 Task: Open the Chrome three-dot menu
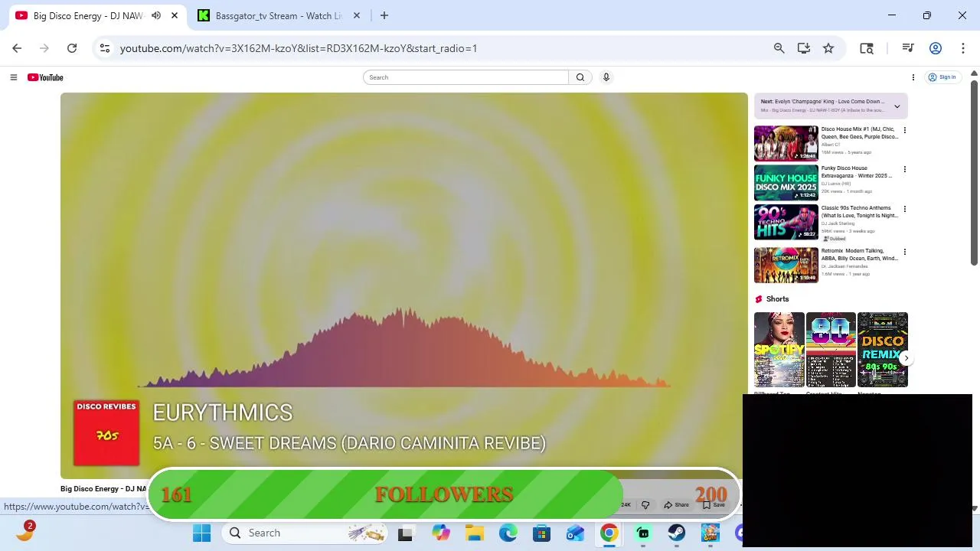(962, 48)
